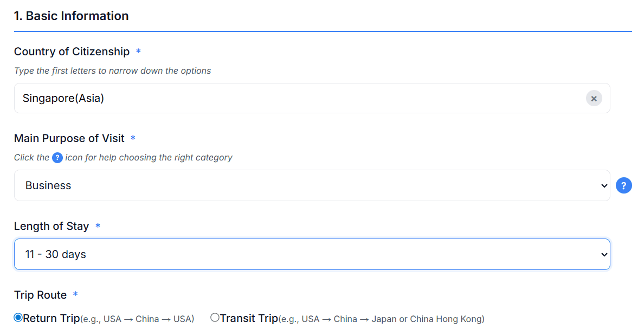Click the chevron arrow on 11 - 30 days
This screenshot has height=335, width=644.
pyautogui.click(x=604, y=254)
